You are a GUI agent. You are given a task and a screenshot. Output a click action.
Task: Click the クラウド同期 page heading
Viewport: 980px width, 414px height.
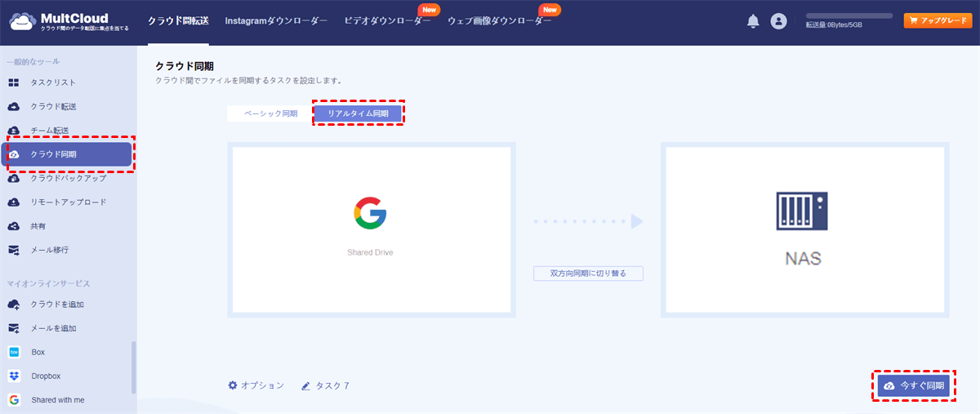[185, 65]
